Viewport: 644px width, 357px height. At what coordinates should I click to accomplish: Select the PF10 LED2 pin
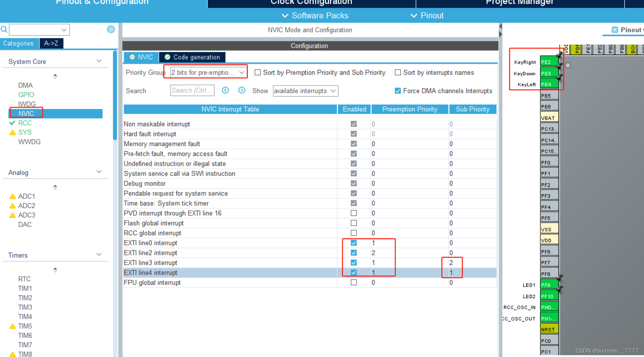(x=549, y=296)
